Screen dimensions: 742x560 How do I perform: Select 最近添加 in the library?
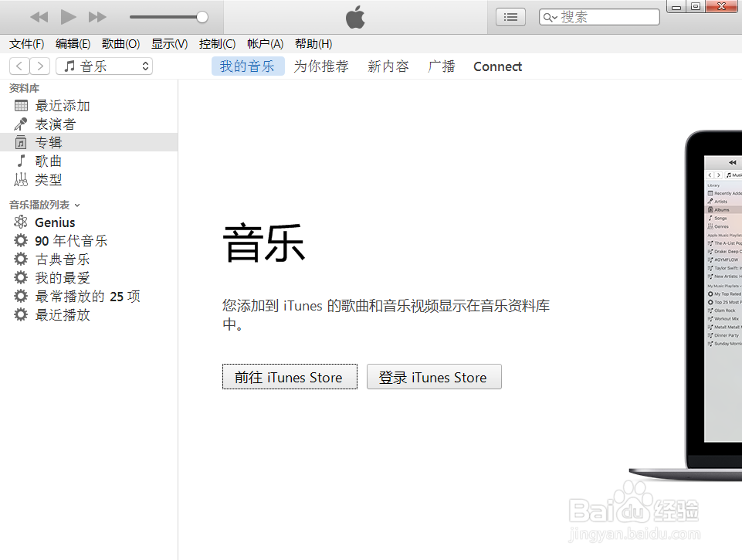click(89, 106)
